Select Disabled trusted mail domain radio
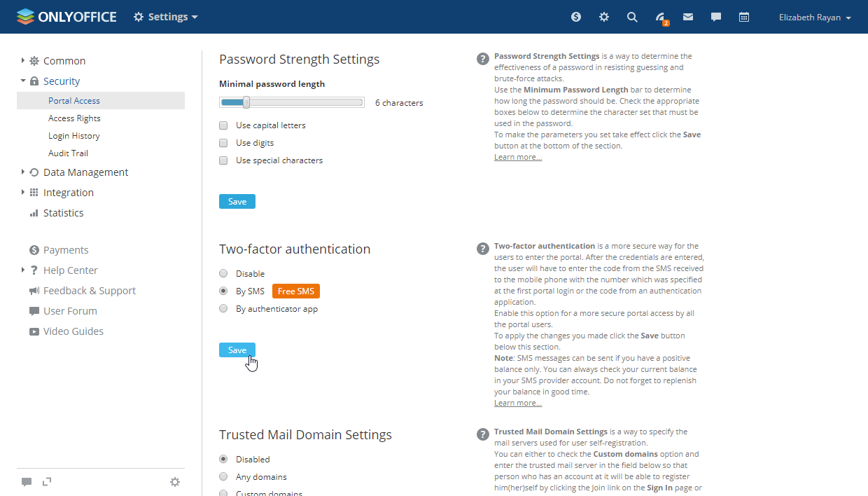Screen dimensions: 868x496 (x=223, y=459)
